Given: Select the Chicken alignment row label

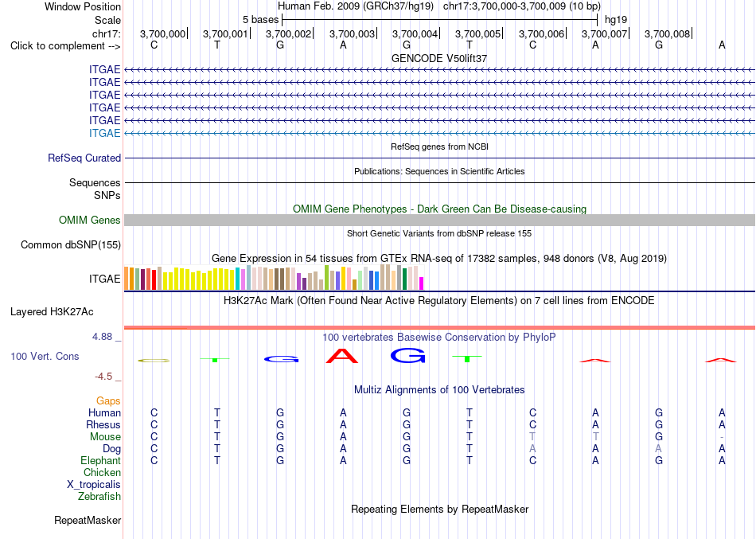Looking at the screenshot, I should [102, 472].
